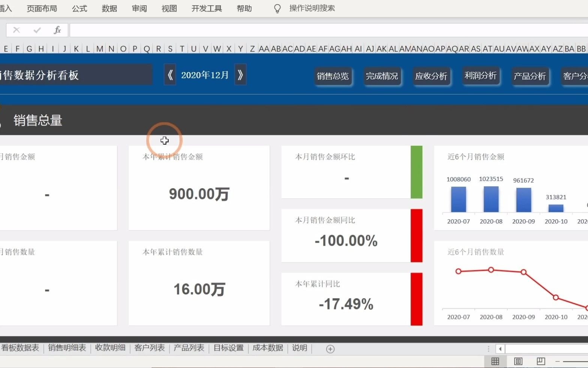Click the 操作说明搜索 search box
The image size is (588, 368).
(x=312, y=8)
